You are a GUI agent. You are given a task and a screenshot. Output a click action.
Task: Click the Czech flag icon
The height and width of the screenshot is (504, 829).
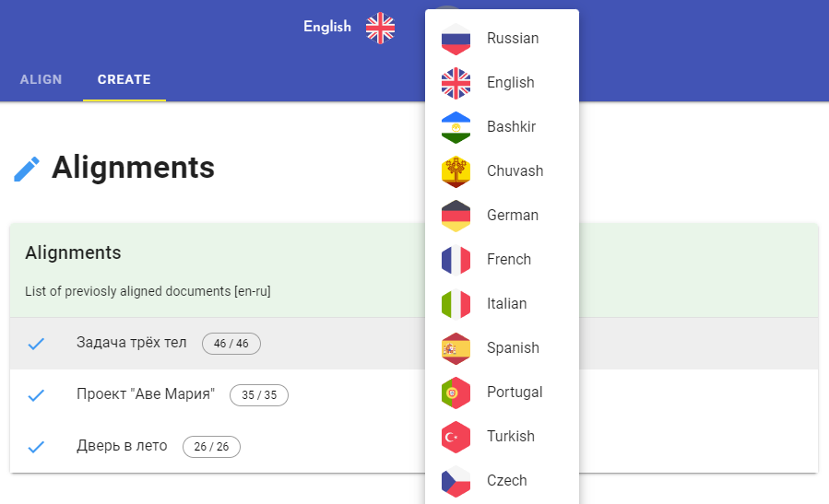click(456, 481)
